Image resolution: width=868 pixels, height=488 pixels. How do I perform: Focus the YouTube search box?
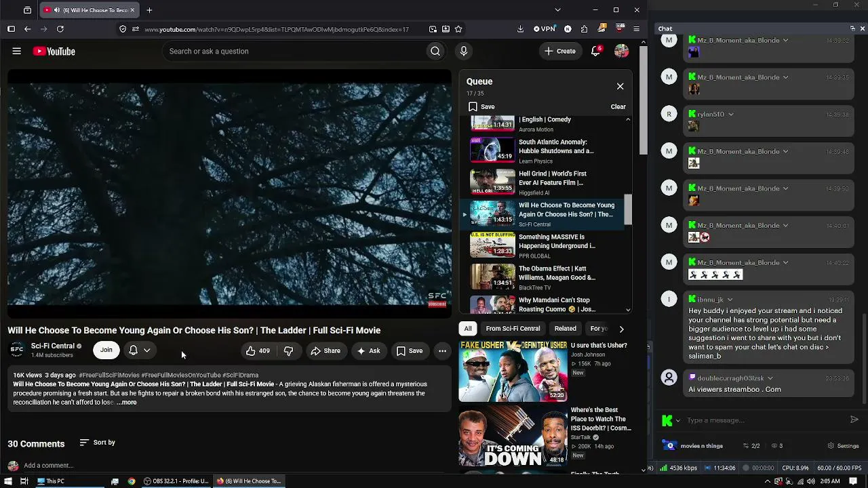pos(294,52)
